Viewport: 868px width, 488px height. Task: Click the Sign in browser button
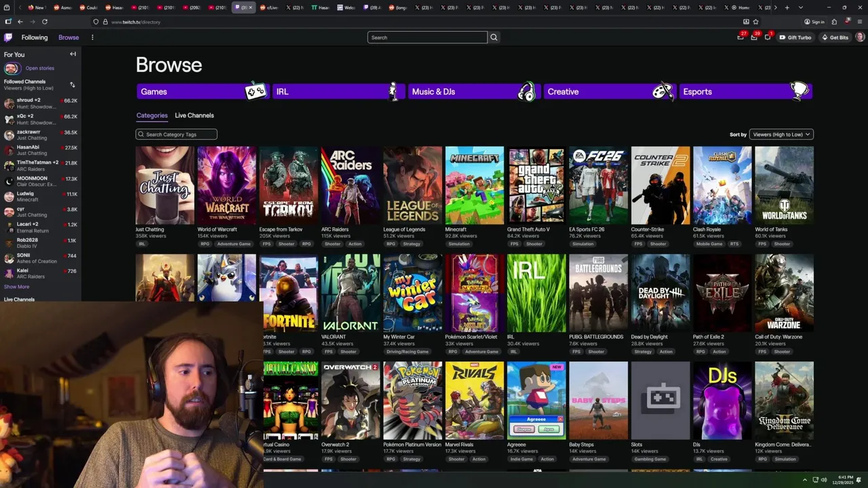click(x=814, y=22)
